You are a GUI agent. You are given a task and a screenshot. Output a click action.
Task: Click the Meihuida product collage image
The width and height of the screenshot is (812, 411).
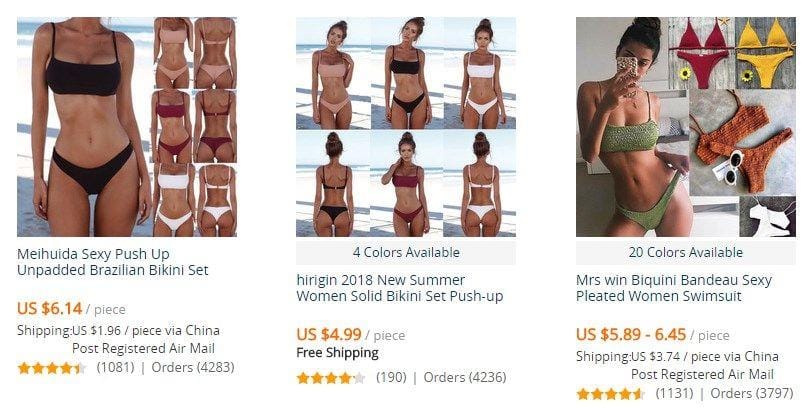(127, 127)
